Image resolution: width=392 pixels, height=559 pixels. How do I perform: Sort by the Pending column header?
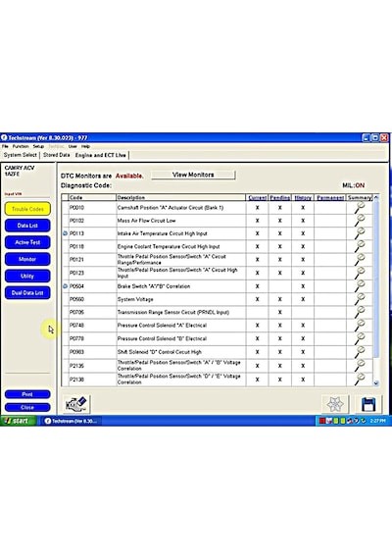279,197
